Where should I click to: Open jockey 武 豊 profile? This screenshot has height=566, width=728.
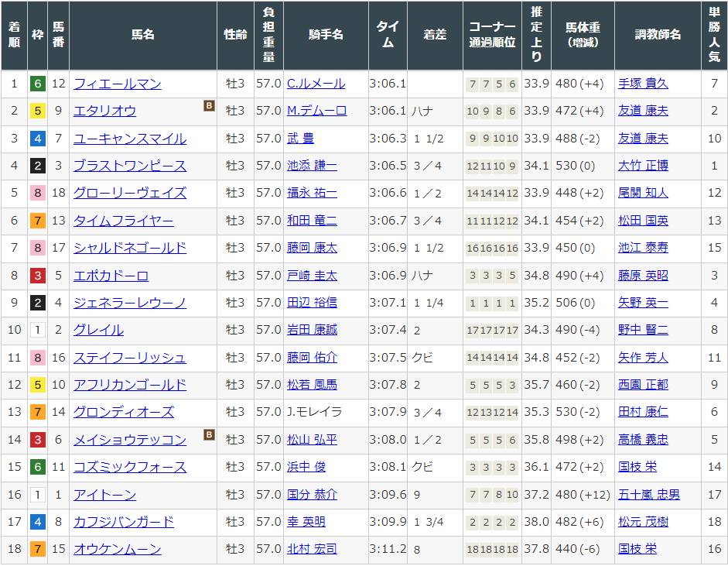click(x=300, y=139)
